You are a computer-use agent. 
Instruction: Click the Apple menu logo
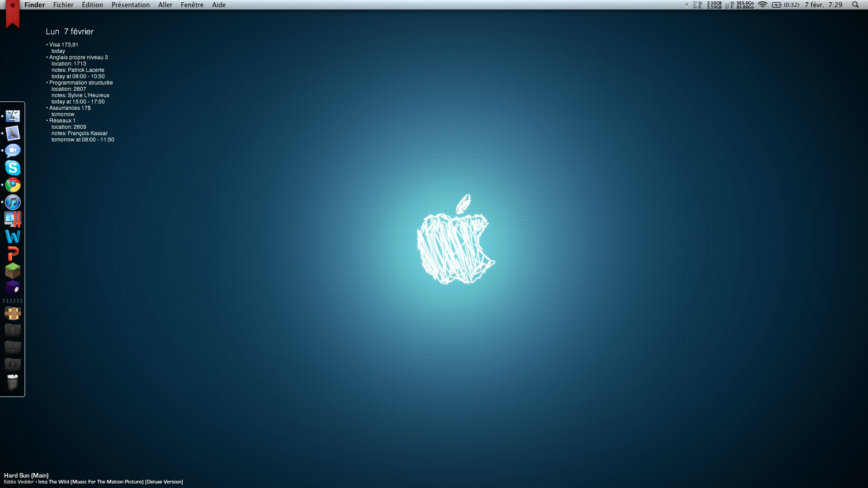[x=13, y=5]
